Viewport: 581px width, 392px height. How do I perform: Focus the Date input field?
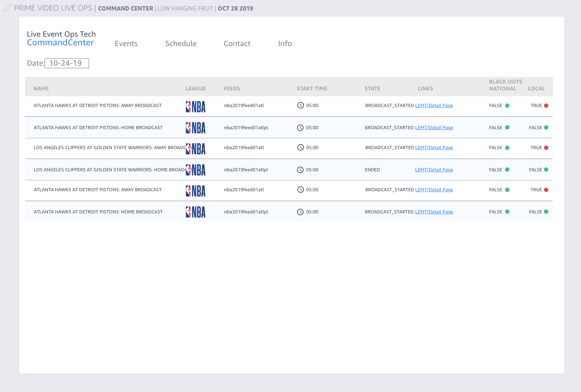(x=67, y=63)
